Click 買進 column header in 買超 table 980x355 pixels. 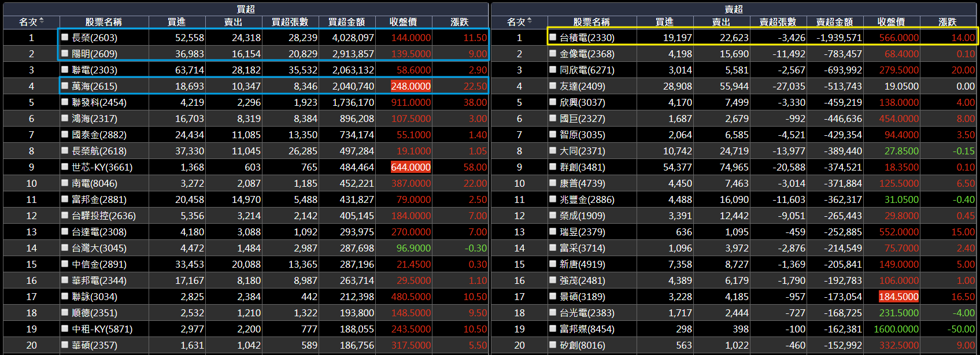click(x=176, y=22)
